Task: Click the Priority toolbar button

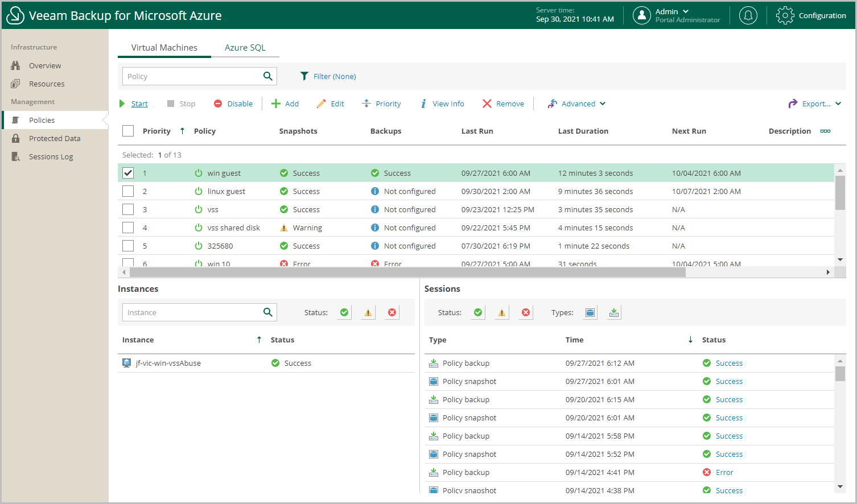Action: 382,104
